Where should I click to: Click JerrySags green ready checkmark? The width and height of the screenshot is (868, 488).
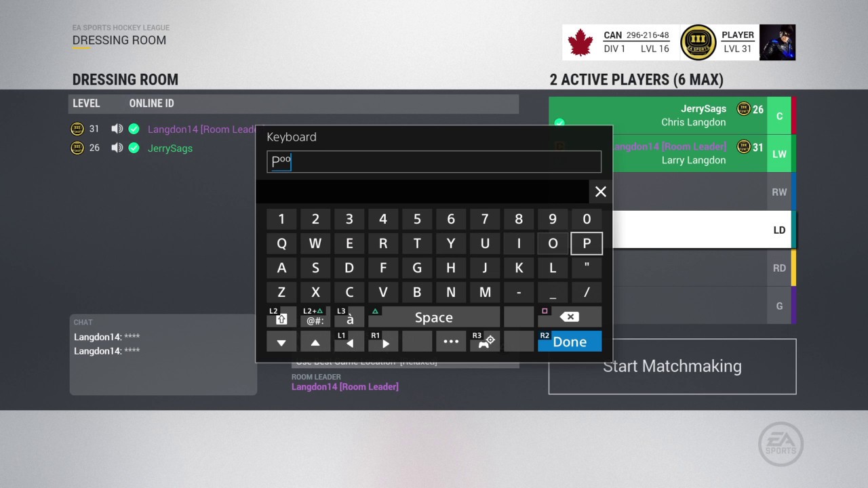(x=134, y=148)
